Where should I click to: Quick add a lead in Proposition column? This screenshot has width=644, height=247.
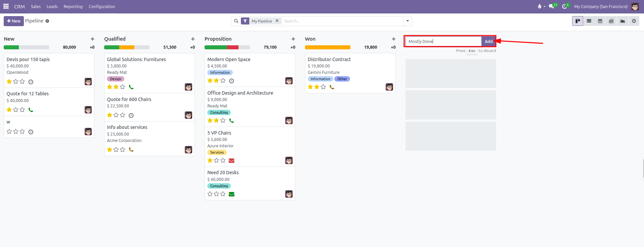[293, 39]
